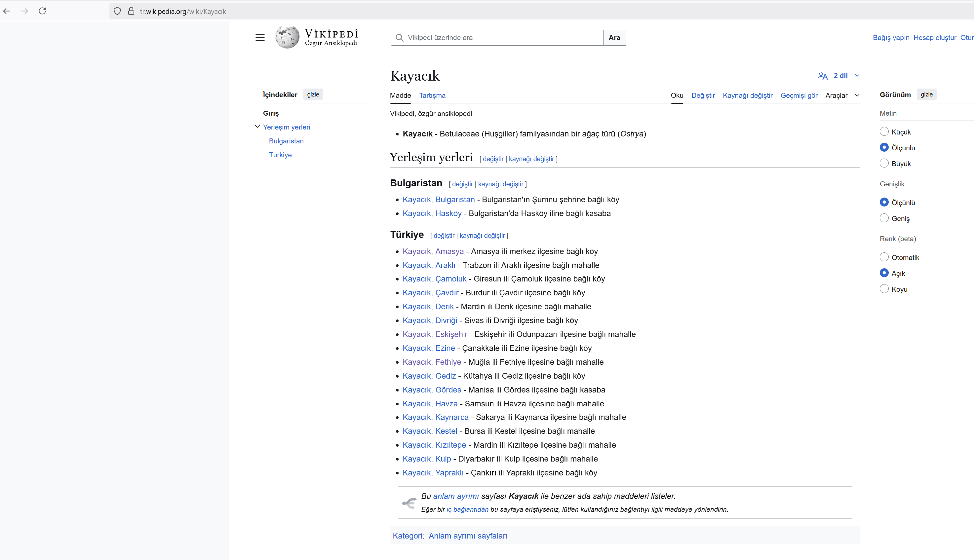
Task: Collapse Yerleşim yerleri in contents
Action: (257, 127)
